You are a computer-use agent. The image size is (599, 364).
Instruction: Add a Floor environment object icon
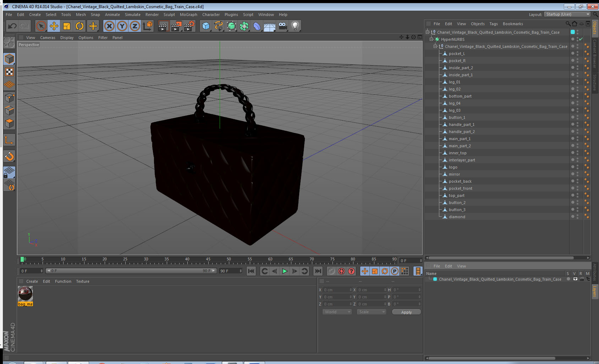coord(270,26)
